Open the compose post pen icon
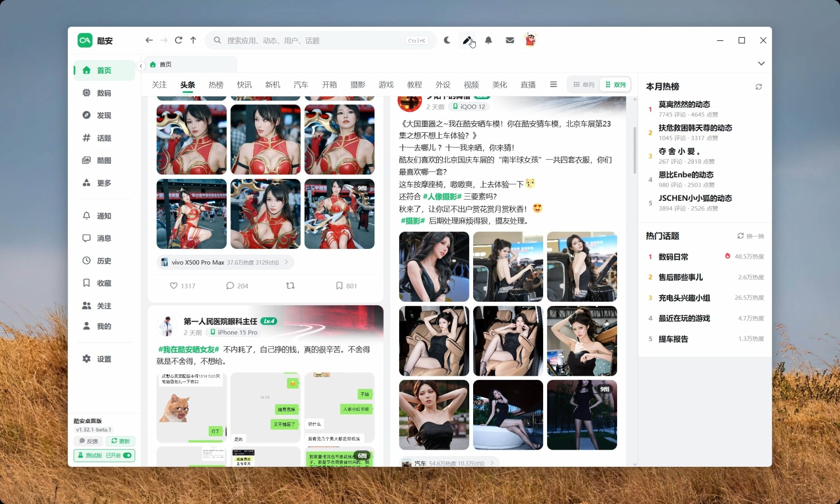This screenshot has height=504, width=840. click(x=467, y=40)
